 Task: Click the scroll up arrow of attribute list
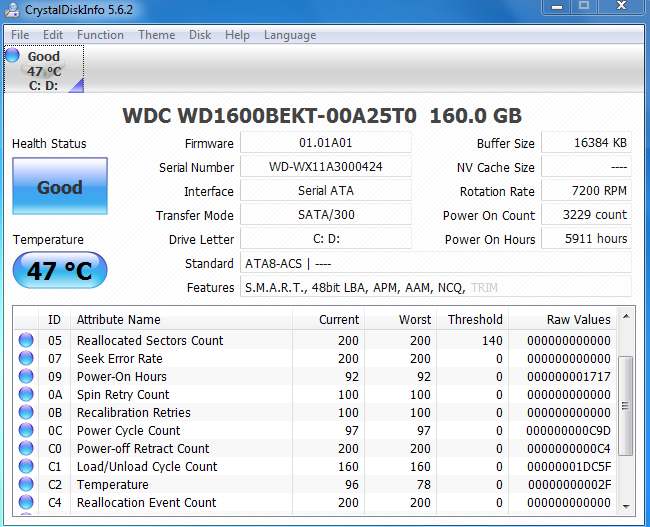[x=626, y=317]
